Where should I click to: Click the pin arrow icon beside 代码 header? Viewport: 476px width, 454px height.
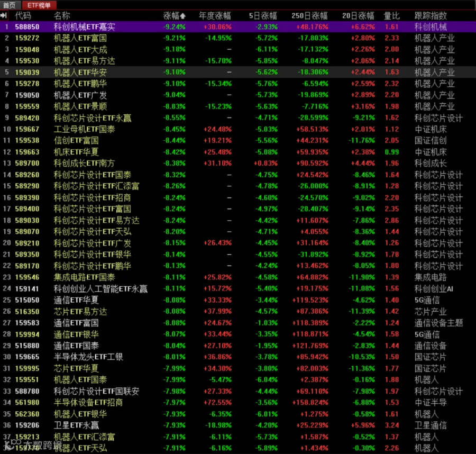4,15
